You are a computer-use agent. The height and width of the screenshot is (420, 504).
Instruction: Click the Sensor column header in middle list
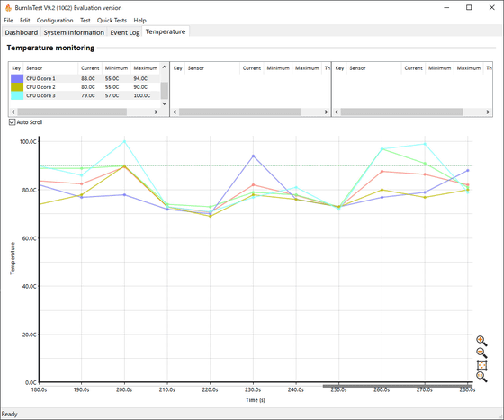(x=212, y=68)
